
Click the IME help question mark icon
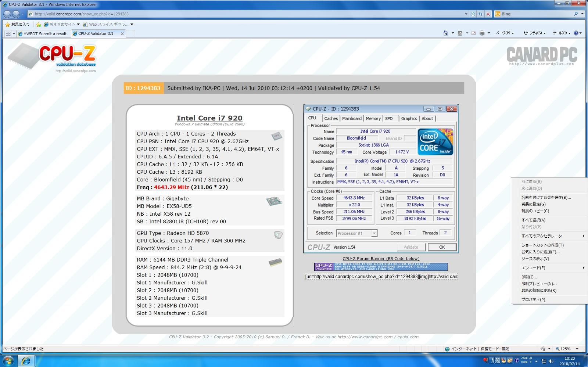tap(517, 360)
